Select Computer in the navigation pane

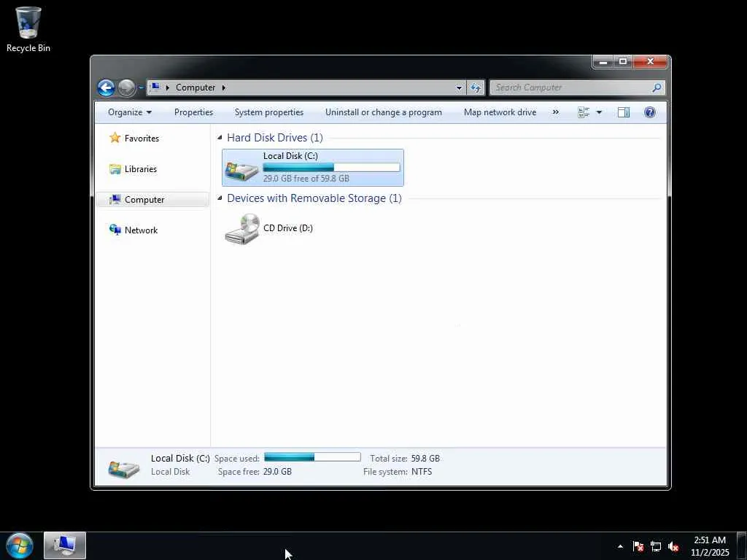point(152,200)
